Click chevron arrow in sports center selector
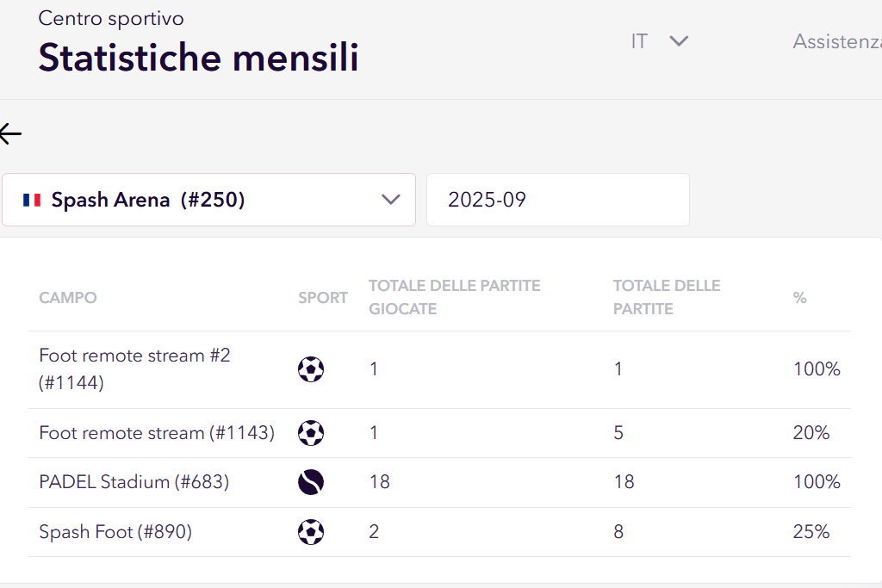Screen dimensions: 882x588 (391, 200)
